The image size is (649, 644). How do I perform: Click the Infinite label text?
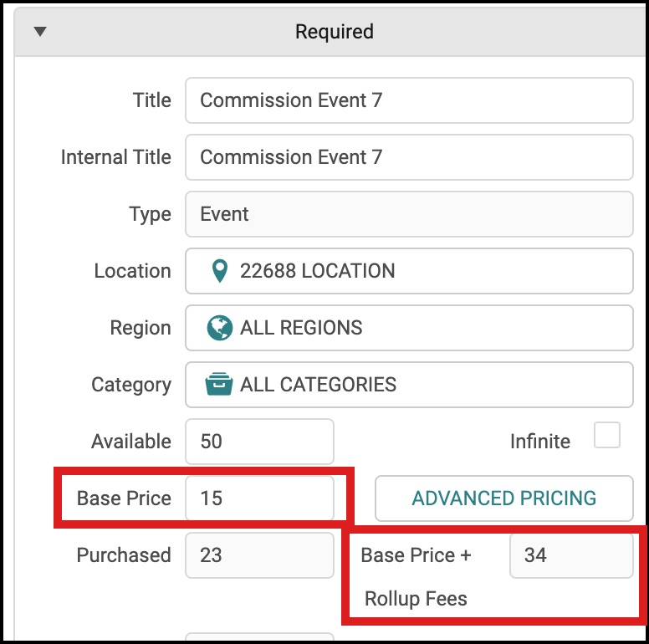(x=540, y=441)
